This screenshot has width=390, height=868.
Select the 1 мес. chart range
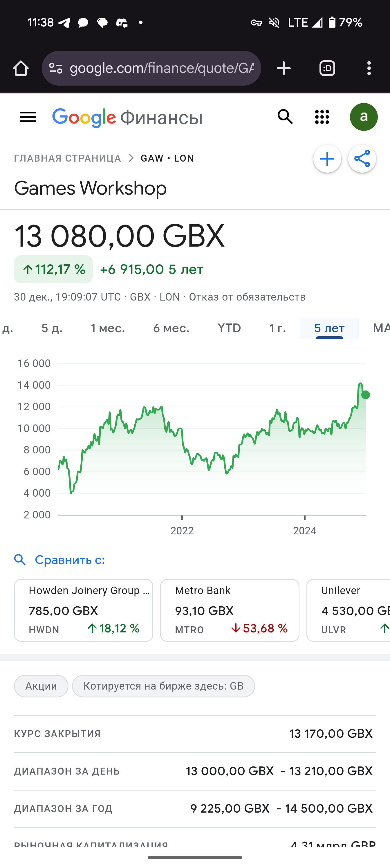[108, 328]
